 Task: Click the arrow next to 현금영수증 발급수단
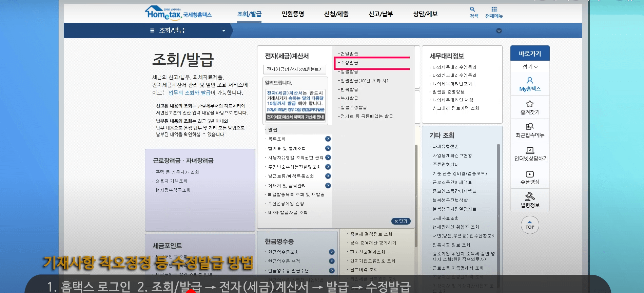332,271
